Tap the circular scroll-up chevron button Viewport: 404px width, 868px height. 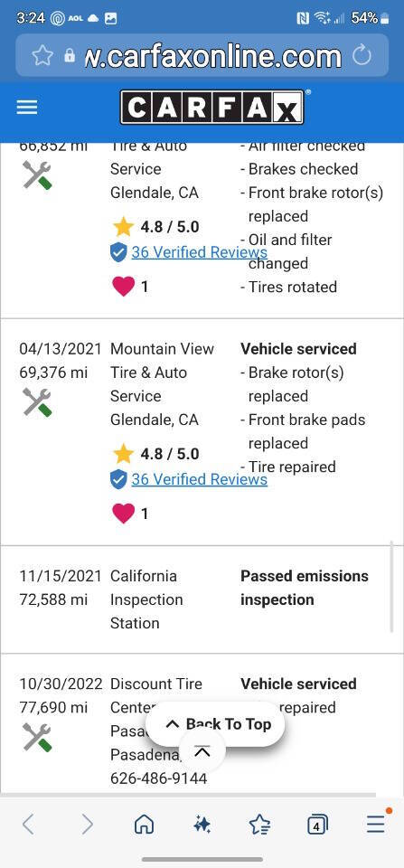click(202, 751)
